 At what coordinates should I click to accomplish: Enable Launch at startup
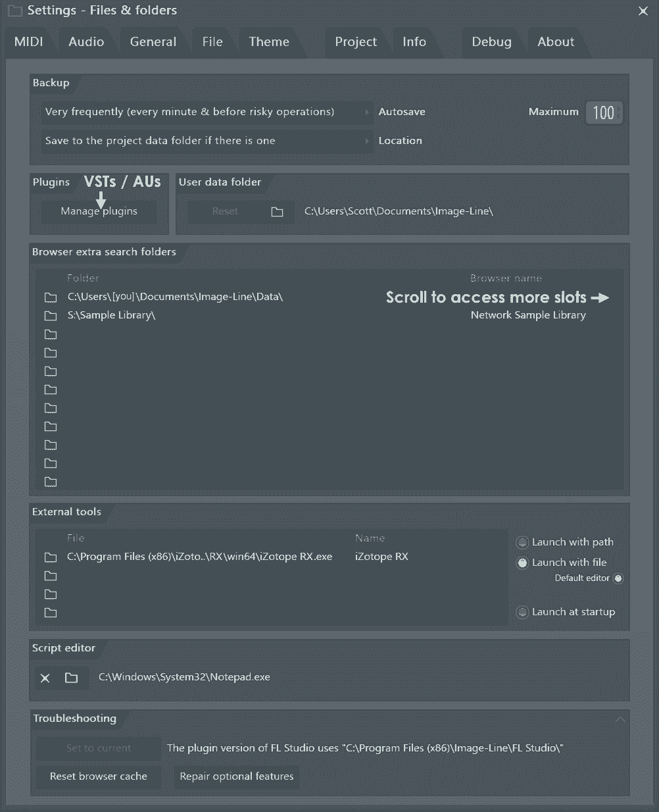point(522,611)
